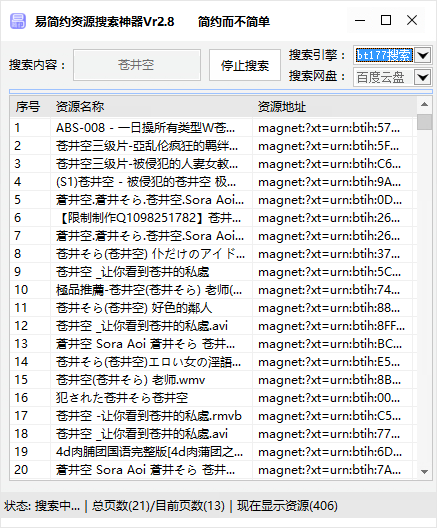Maximize the search tool window

point(386,21)
